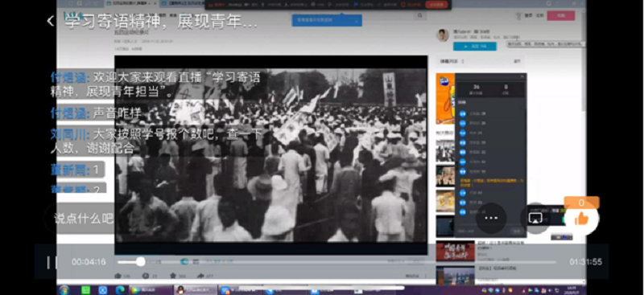Like the stream with thumbs-up button

tap(581, 219)
